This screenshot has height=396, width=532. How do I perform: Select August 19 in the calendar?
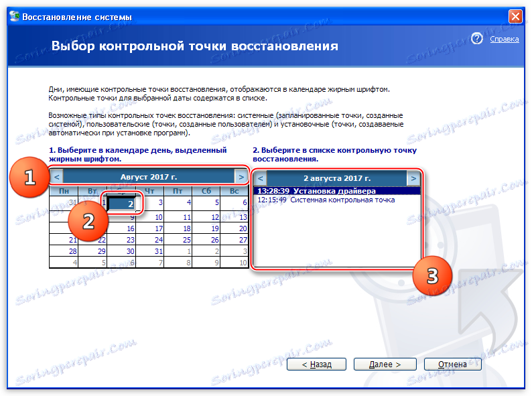(206, 228)
